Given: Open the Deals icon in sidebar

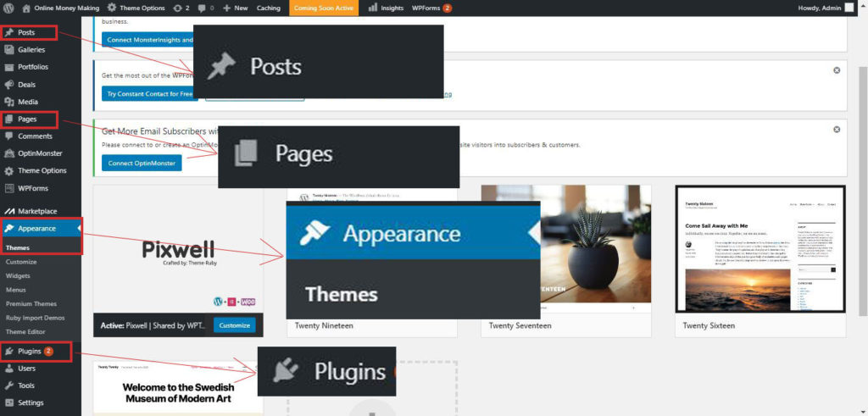Looking at the screenshot, I should point(9,85).
